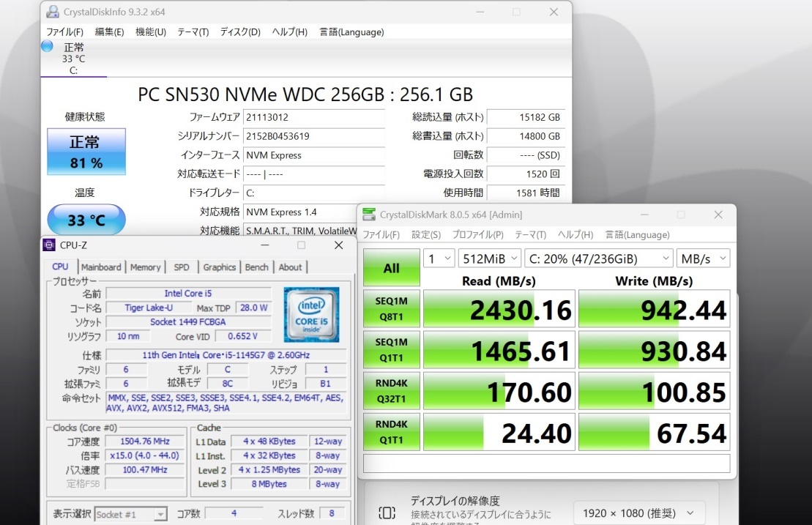Open 編集(E) menu in CrystalDiskInfo
The image size is (812, 525).
pyautogui.click(x=109, y=32)
